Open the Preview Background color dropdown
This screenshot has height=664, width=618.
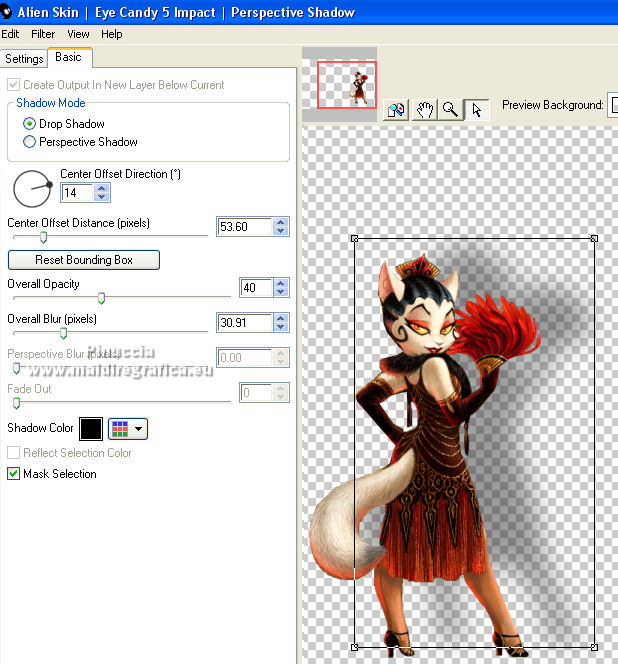(613, 105)
